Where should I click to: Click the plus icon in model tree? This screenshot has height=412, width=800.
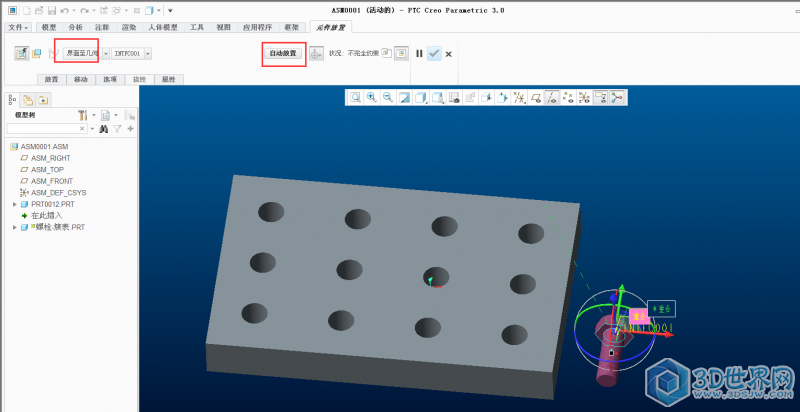[131, 129]
